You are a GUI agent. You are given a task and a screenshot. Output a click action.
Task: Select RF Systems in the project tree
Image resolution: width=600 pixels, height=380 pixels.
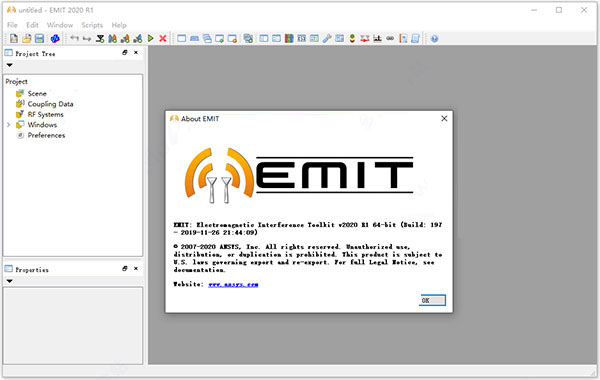pyautogui.click(x=46, y=114)
